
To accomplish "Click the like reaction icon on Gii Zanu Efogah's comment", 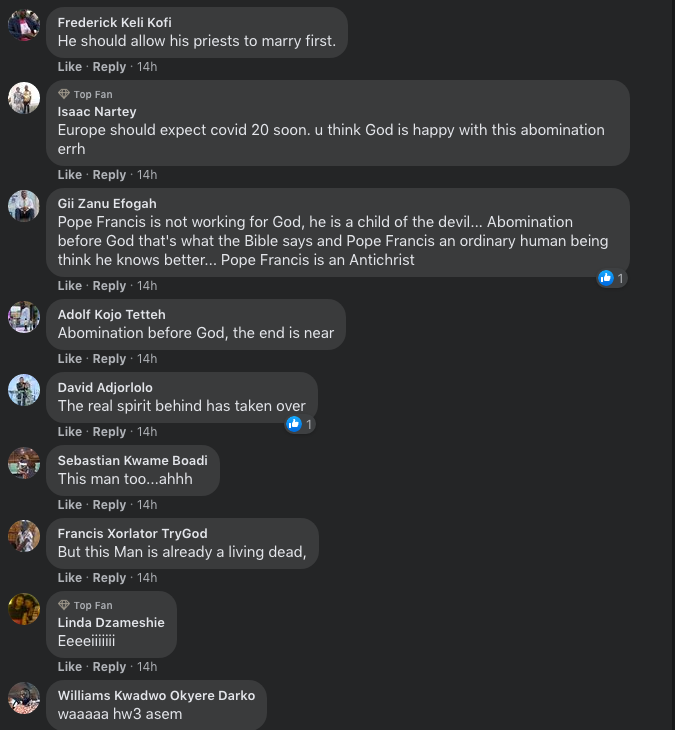I will (x=606, y=278).
